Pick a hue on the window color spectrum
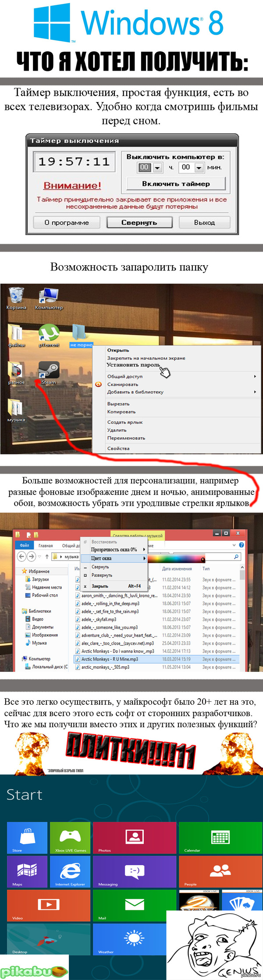Viewport: 263px width, 980px height. pyautogui.click(x=176, y=559)
